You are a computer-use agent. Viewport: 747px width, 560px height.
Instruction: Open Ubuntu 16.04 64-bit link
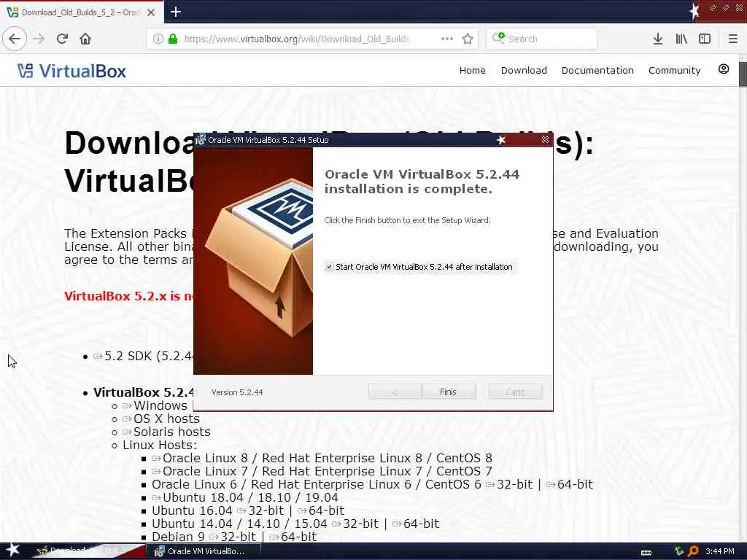coord(321,510)
